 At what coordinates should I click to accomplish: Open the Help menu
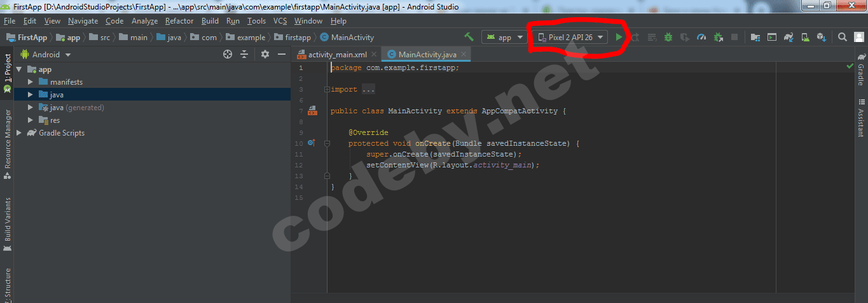click(338, 21)
